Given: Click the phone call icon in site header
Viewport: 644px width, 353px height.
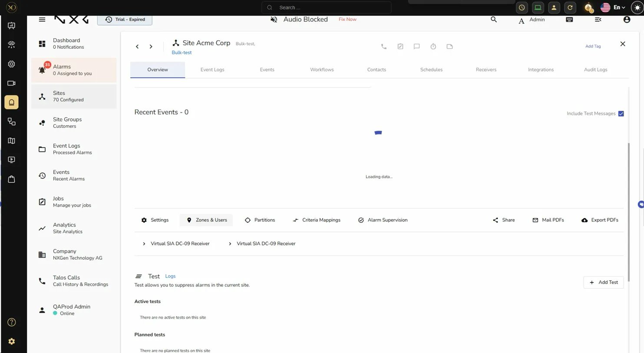Looking at the screenshot, I should 384,46.
